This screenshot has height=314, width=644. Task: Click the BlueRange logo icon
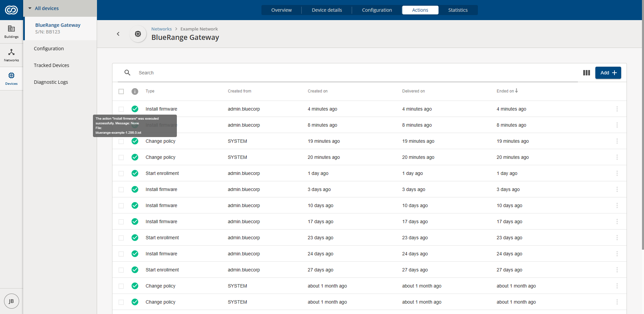click(11, 10)
